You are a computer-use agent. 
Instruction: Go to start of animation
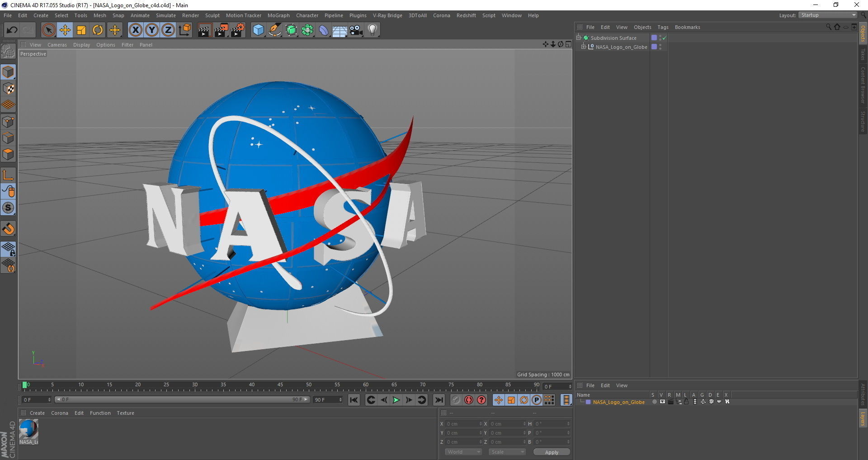(x=354, y=400)
